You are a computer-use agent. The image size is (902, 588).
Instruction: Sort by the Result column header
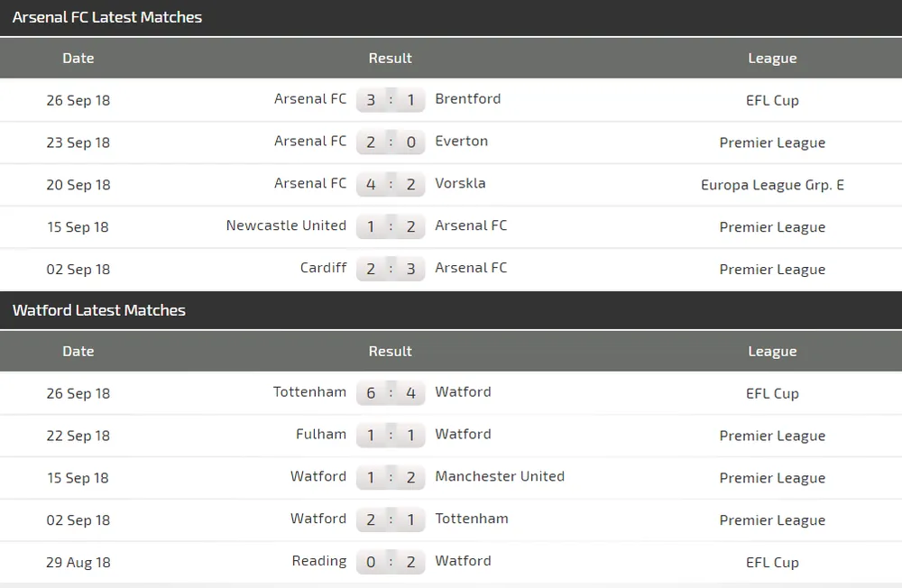tap(390, 58)
